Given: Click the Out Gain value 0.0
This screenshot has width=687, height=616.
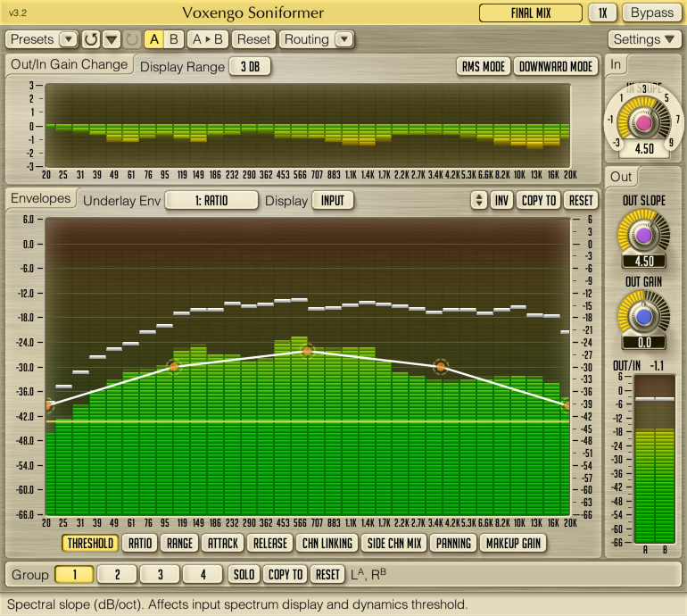Looking at the screenshot, I should click(644, 343).
